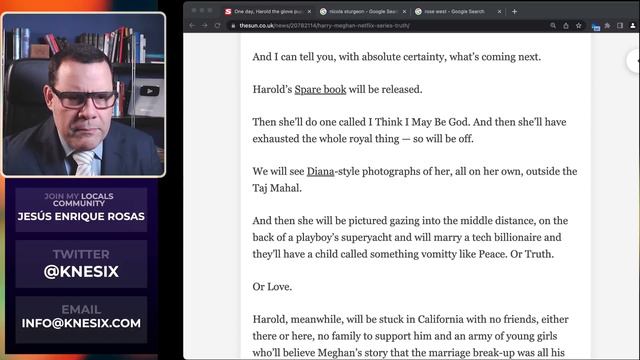Go back to the previous page
Image resolution: width=640 pixels, height=360 pixels.
click(192, 25)
